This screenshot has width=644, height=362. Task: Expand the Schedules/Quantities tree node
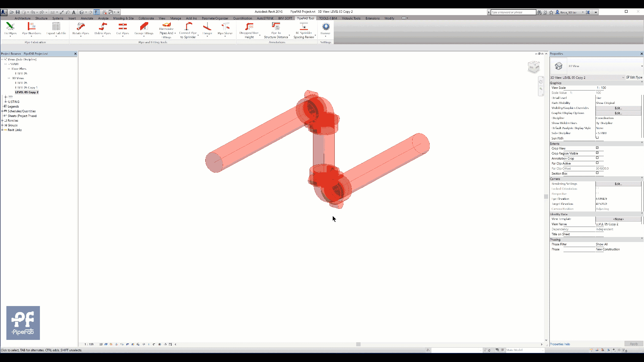pos(3,111)
